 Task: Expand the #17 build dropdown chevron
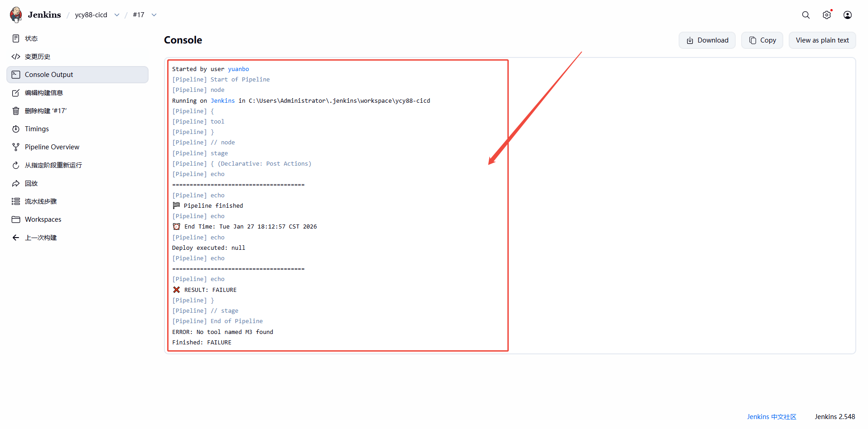coord(154,15)
